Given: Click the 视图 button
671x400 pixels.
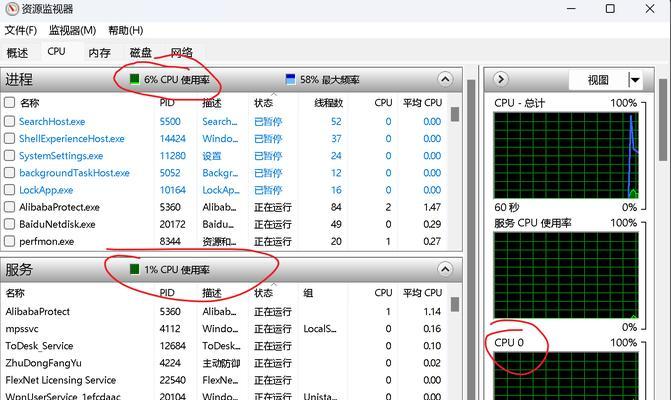Looking at the screenshot, I should tap(598, 80).
